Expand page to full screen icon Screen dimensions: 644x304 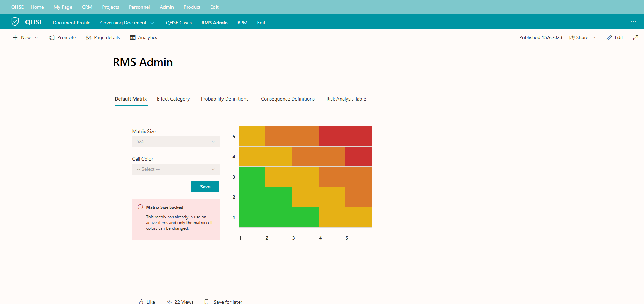(636, 38)
